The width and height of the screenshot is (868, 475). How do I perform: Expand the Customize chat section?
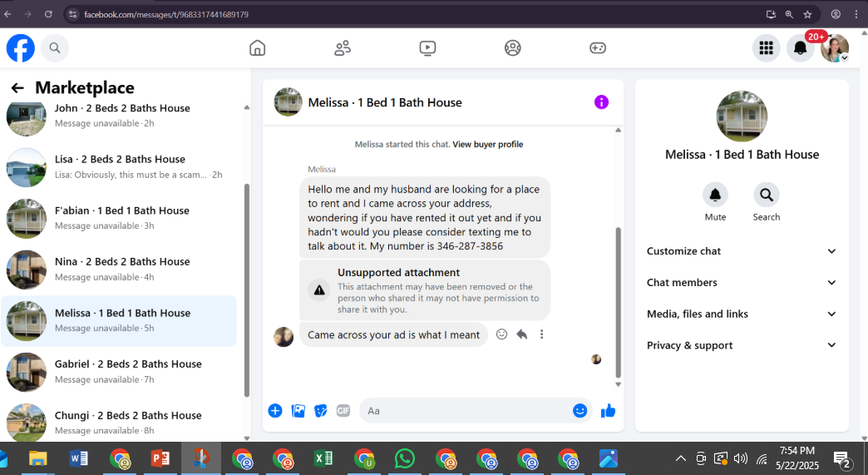pyautogui.click(x=742, y=251)
